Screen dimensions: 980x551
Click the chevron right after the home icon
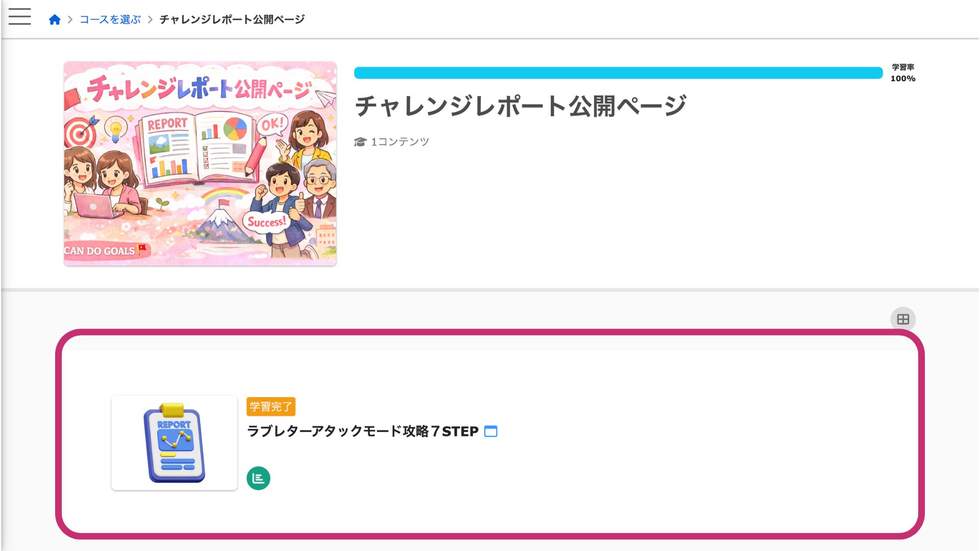pos(70,20)
